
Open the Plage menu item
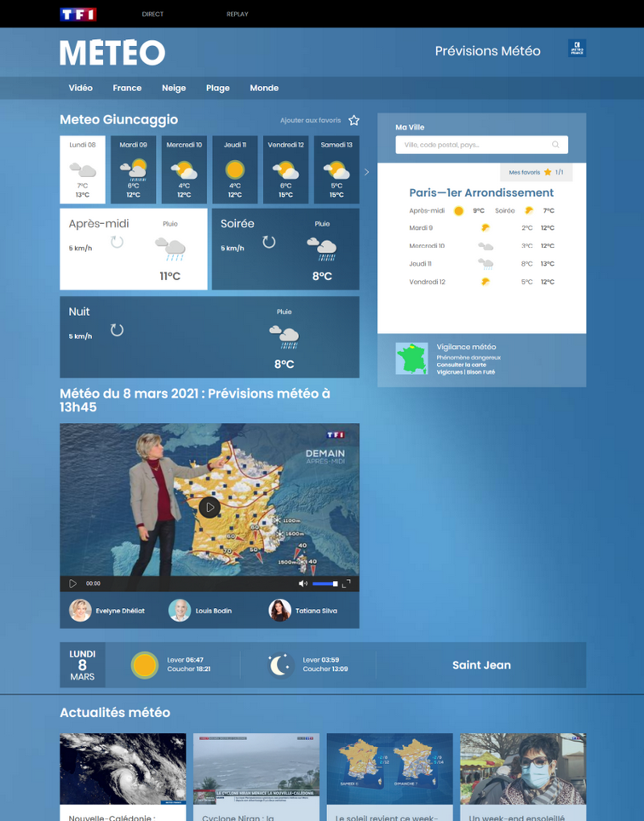pos(217,88)
